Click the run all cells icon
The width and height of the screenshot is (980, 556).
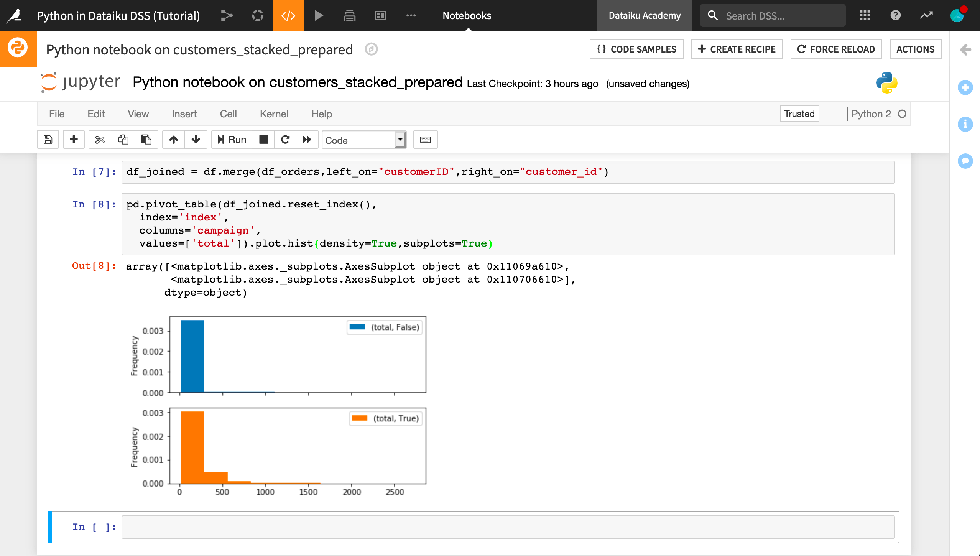coord(306,139)
